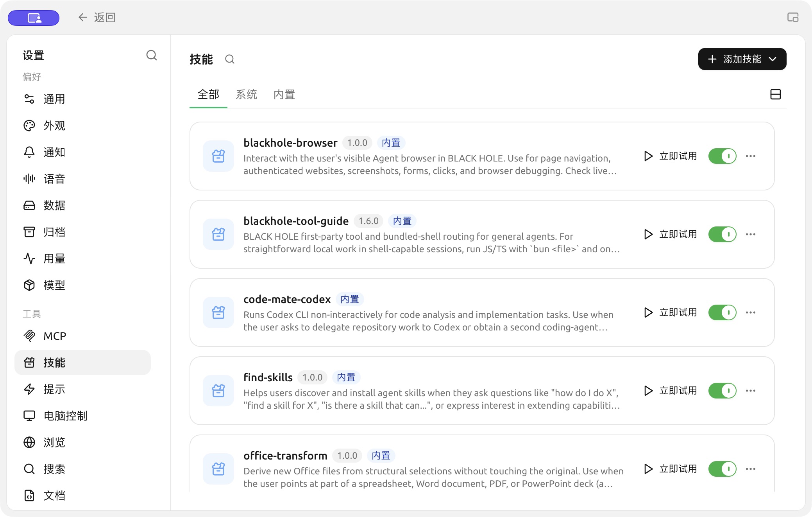
Task: Click the purple screen-share icon button
Action: coord(34,18)
